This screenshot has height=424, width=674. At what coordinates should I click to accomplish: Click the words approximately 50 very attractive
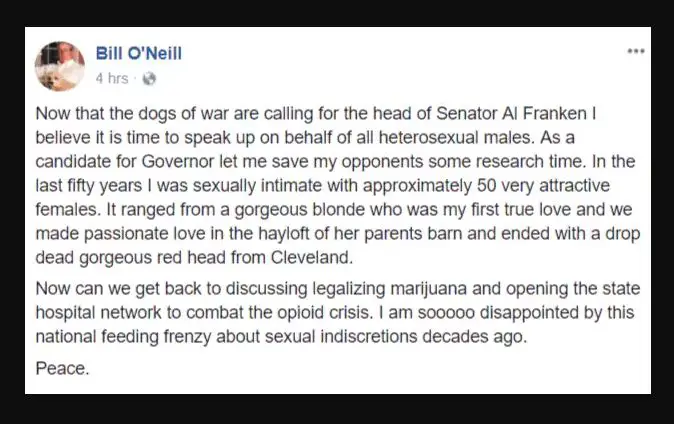tap(486, 186)
